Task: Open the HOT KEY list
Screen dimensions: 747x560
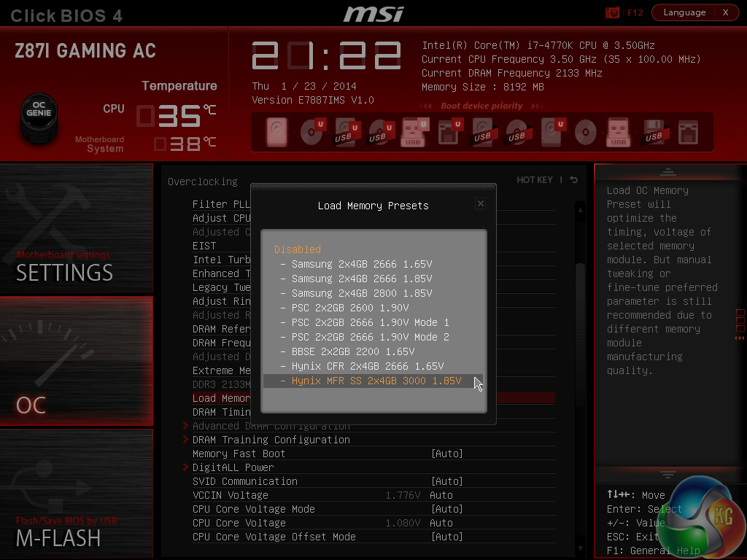Action: coord(535,180)
